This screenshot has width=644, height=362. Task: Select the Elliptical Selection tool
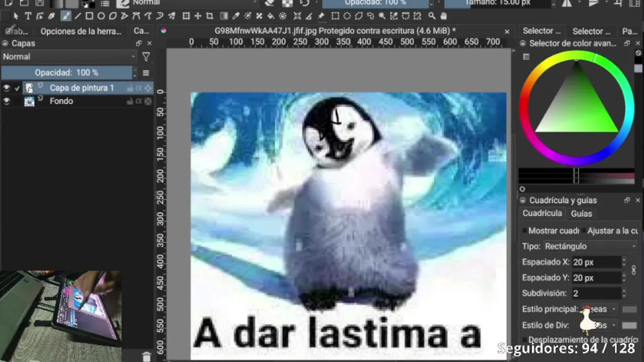347,16
